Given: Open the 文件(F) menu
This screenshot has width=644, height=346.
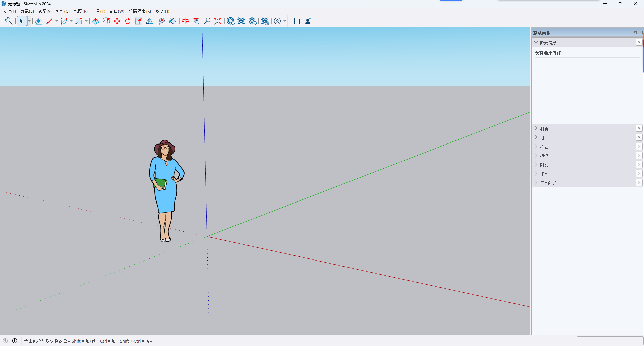Looking at the screenshot, I should [x=9, y=11].
